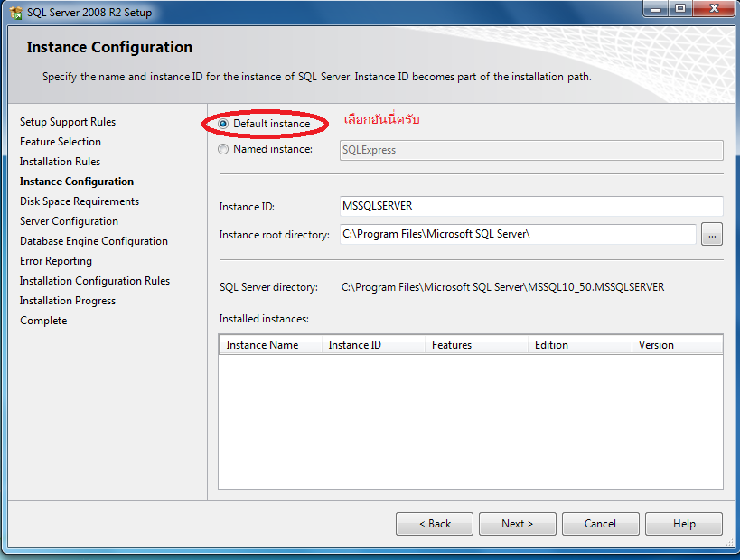The height and width of the screenshot is (560, 740).
Task: Sort by Instance Name column header
Action: (270, 345)
